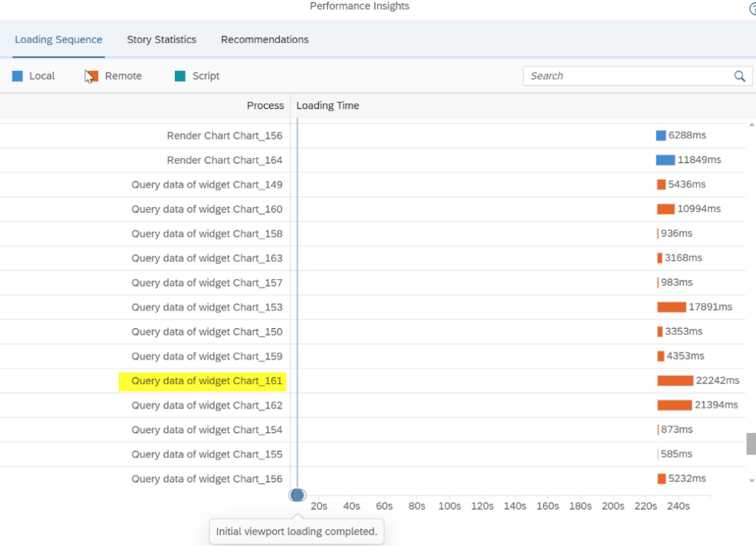Click inside the Search input field

[x=628, y=76]
